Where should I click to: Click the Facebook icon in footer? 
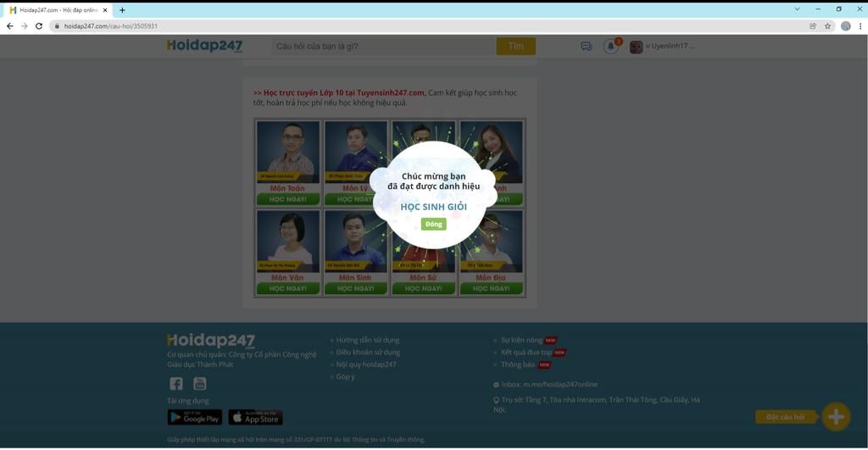[176, 384]
